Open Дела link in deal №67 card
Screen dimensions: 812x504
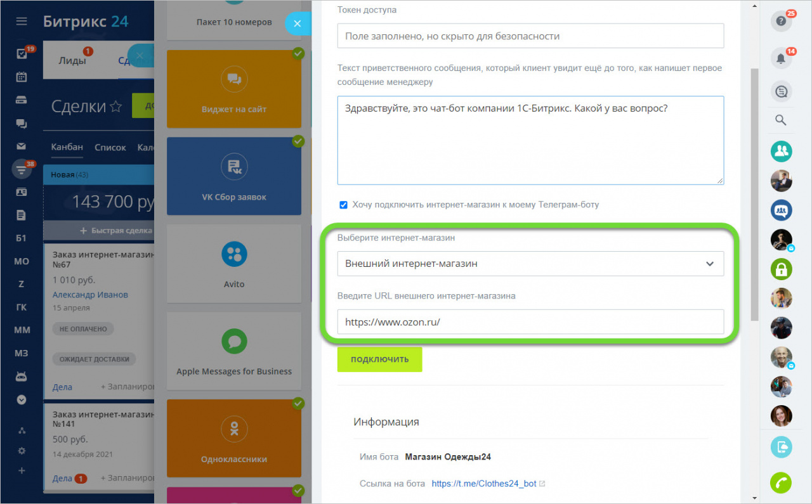pos(62,387)
